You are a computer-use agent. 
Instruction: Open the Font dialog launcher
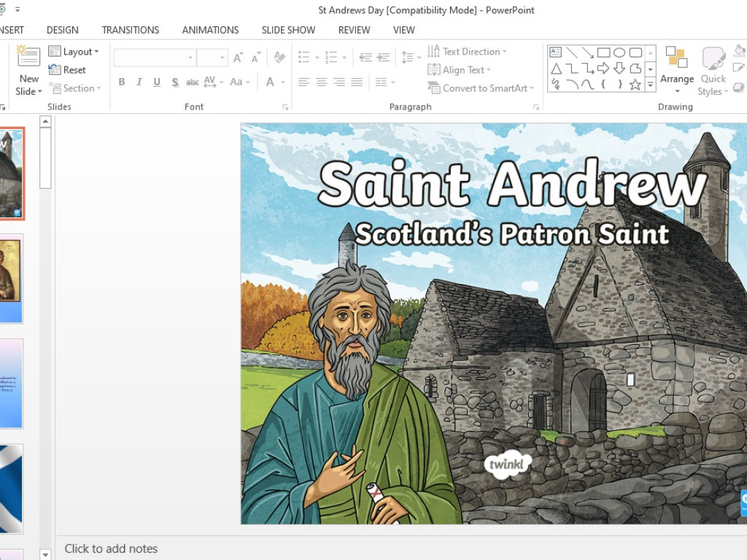click(x=285, y=107)
